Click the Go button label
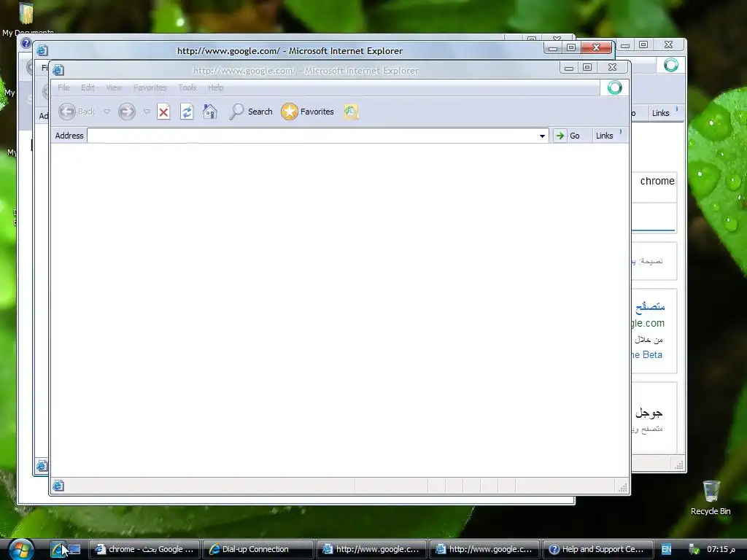Image resolution: width=747 pixels, height=560 pixels. pyautogui.click(x=575, y=136)
